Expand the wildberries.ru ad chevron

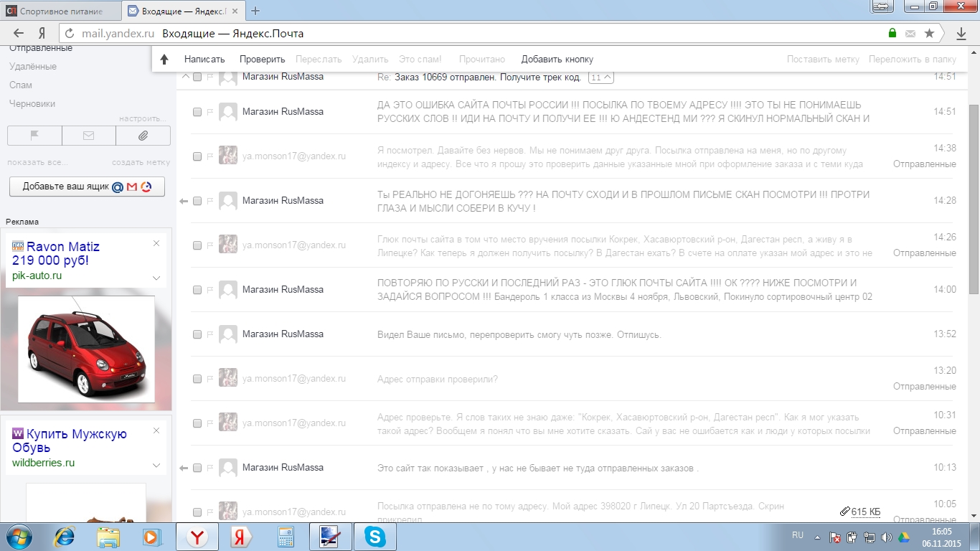(x=156, y=465)
